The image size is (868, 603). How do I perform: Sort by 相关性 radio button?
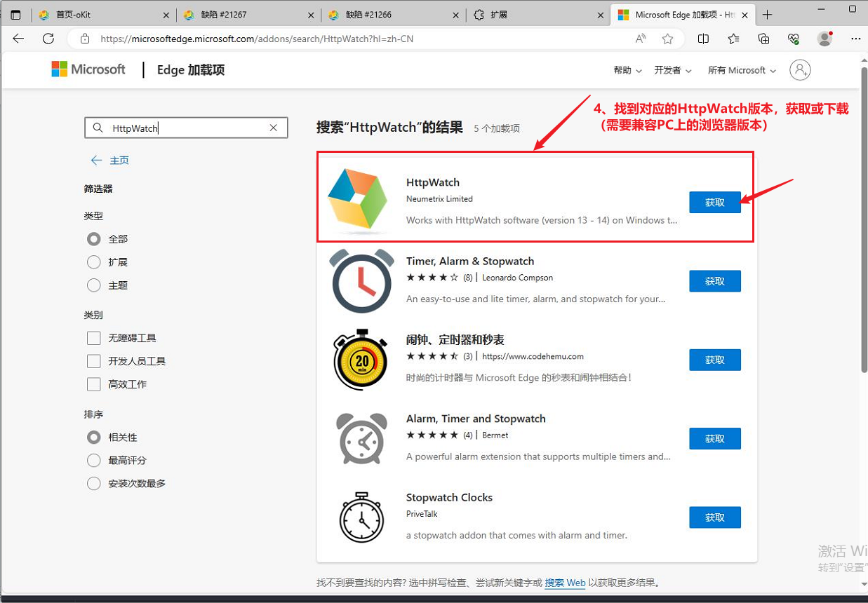click(94, 437)
